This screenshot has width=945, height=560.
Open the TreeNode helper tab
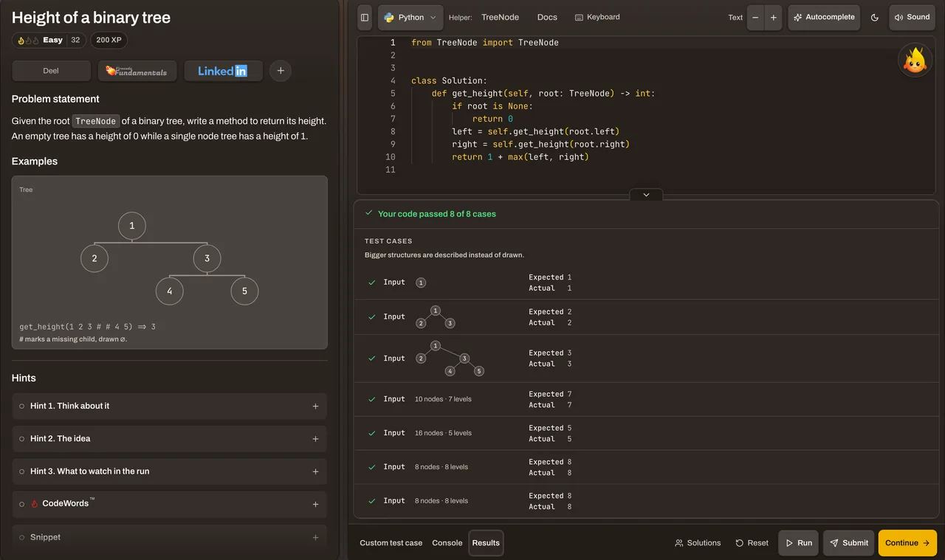click(500, 18)
